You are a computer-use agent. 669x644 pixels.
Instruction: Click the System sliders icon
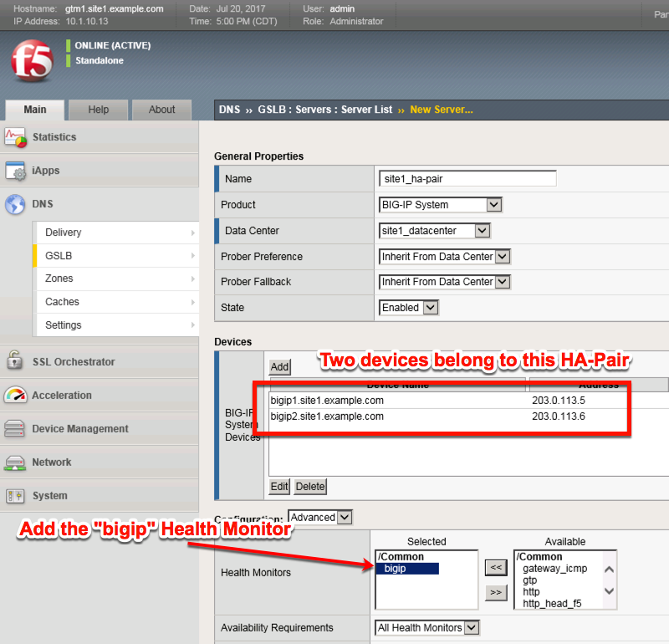click(15, 496)
